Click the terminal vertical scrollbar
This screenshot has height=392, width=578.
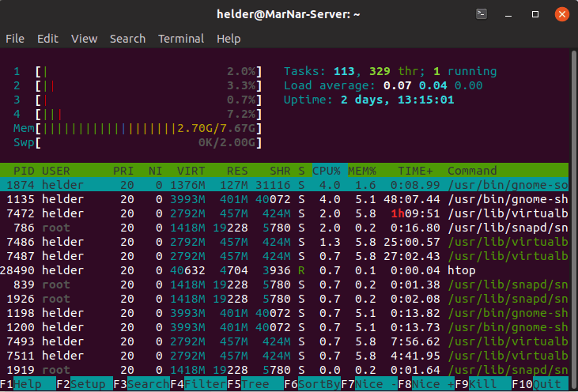click(x=573, y=219)
